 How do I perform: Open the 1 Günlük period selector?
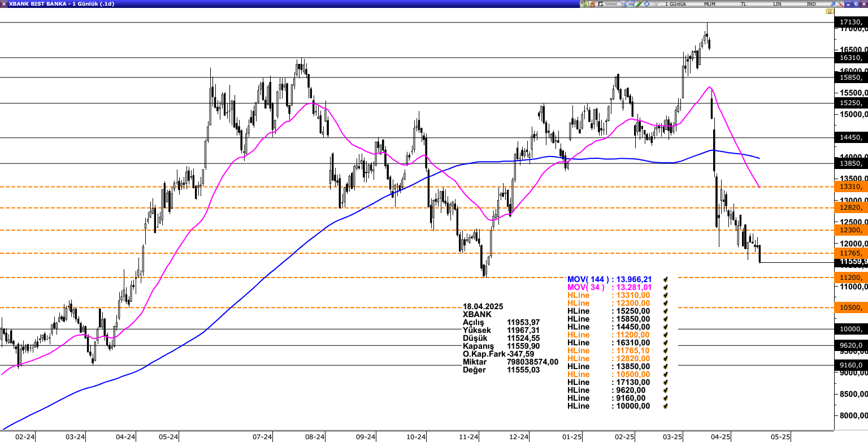click(676, 4)
